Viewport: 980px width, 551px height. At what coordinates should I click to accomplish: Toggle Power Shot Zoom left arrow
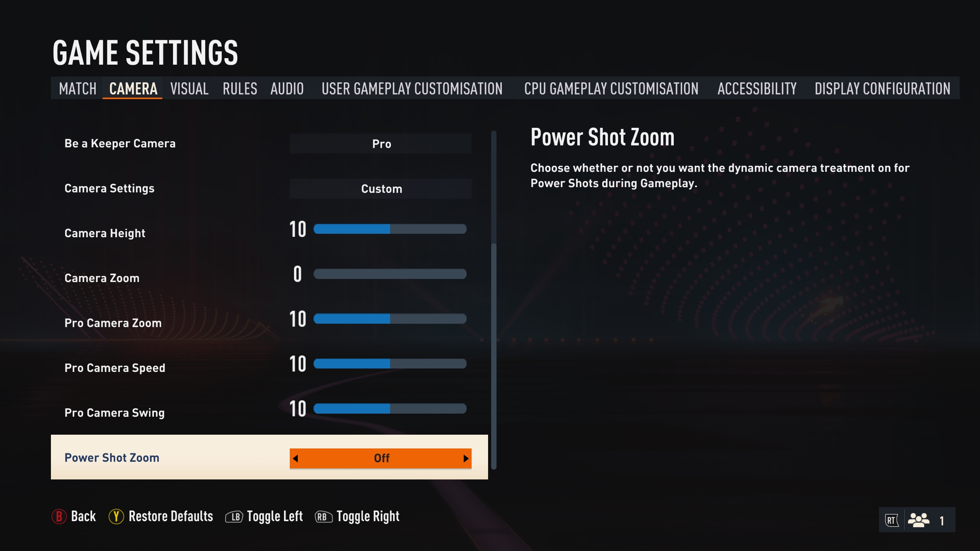pyautogui.click(x=296, y=458)
